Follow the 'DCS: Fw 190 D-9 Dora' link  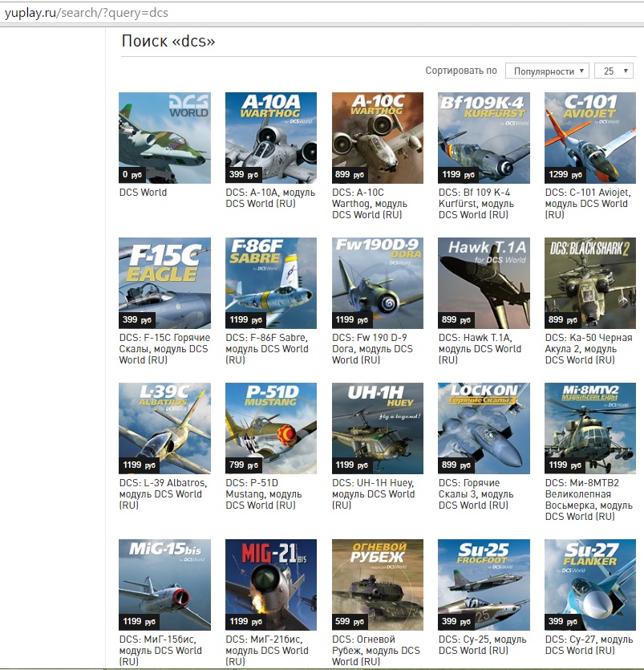(372, 349)
